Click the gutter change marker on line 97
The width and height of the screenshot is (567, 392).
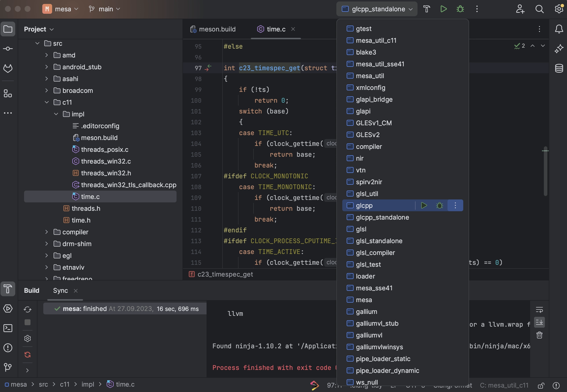tap(208, 68)
